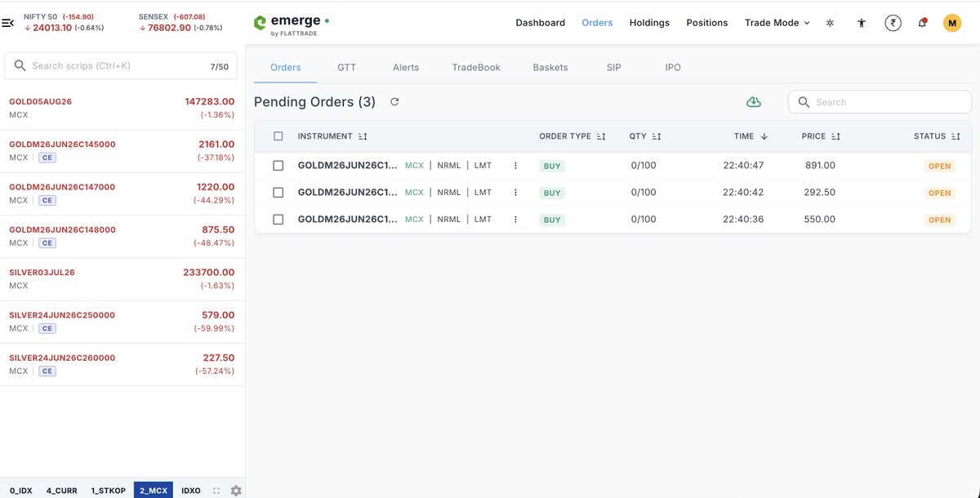Go to Holdings page
980x498 pixels.
pyautogui.click(x=649, y=23)
